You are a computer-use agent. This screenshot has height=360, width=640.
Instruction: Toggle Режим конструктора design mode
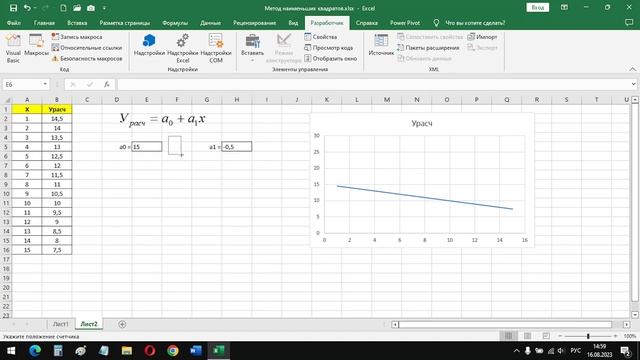[284, 48]
